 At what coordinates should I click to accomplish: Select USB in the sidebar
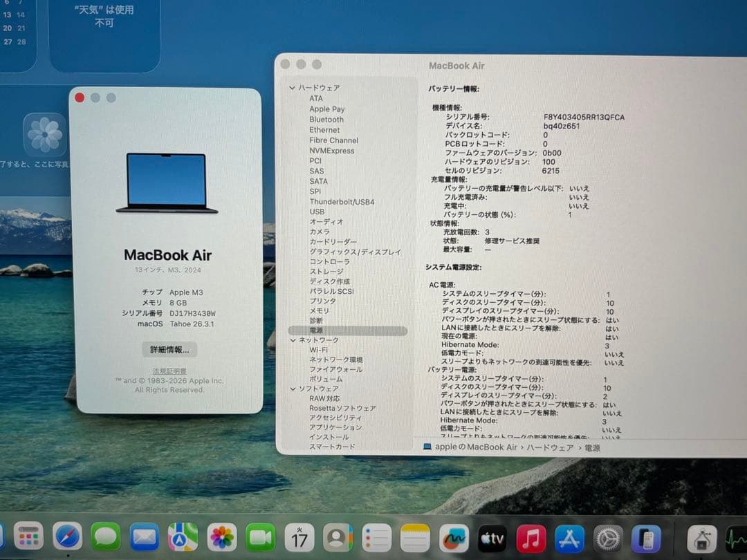coord(317,212)
